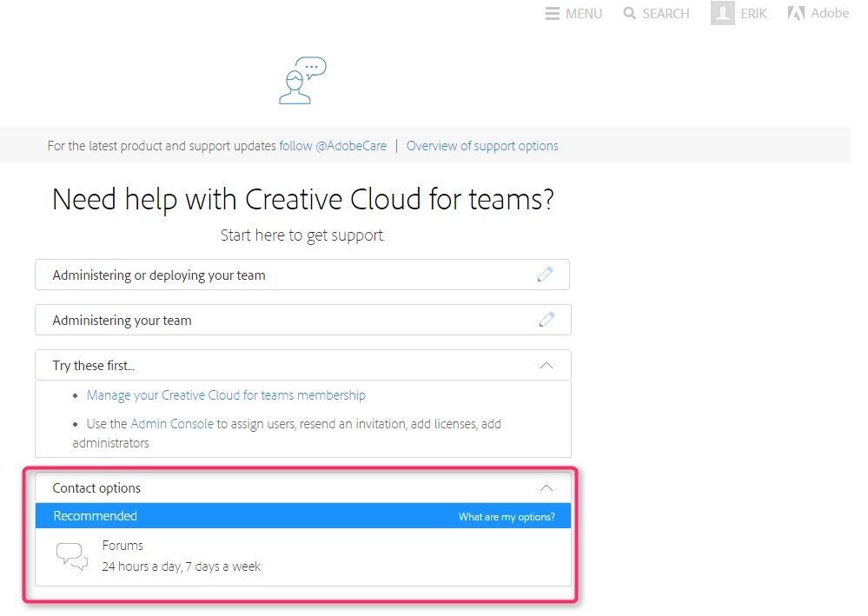Open the ERIK account name
The image size is (868, 616).
point(754,14)
